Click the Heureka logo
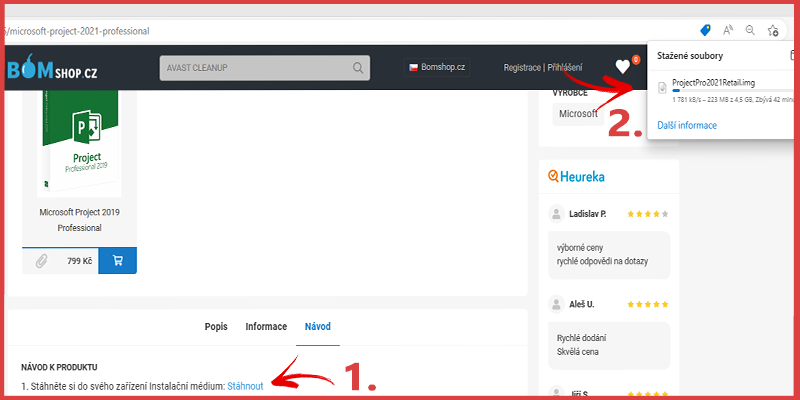 (577, 177)
